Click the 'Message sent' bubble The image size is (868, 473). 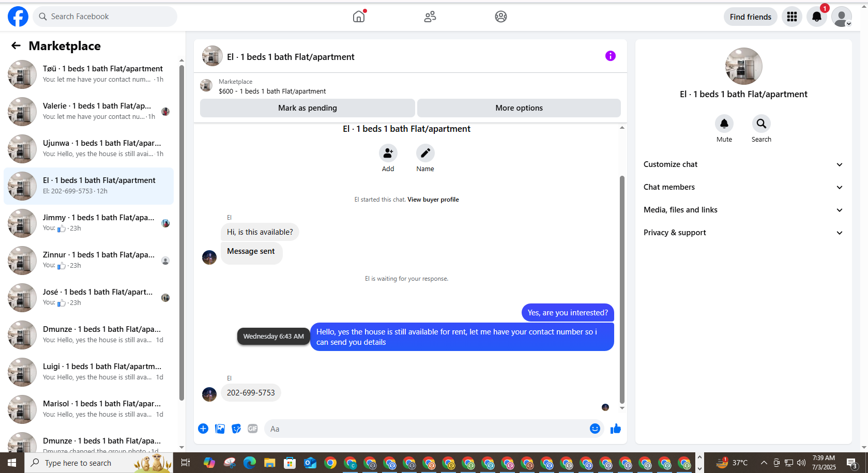251,253
